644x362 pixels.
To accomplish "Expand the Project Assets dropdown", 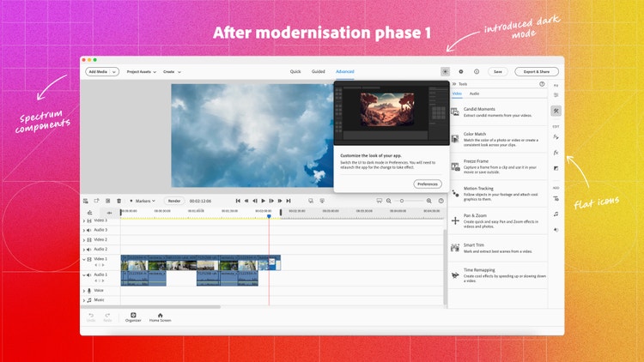I will [x=141, y=72].
